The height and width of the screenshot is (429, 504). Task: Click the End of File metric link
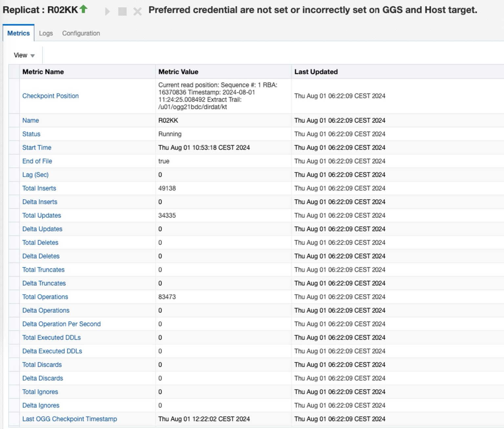(x=37, y=161)
